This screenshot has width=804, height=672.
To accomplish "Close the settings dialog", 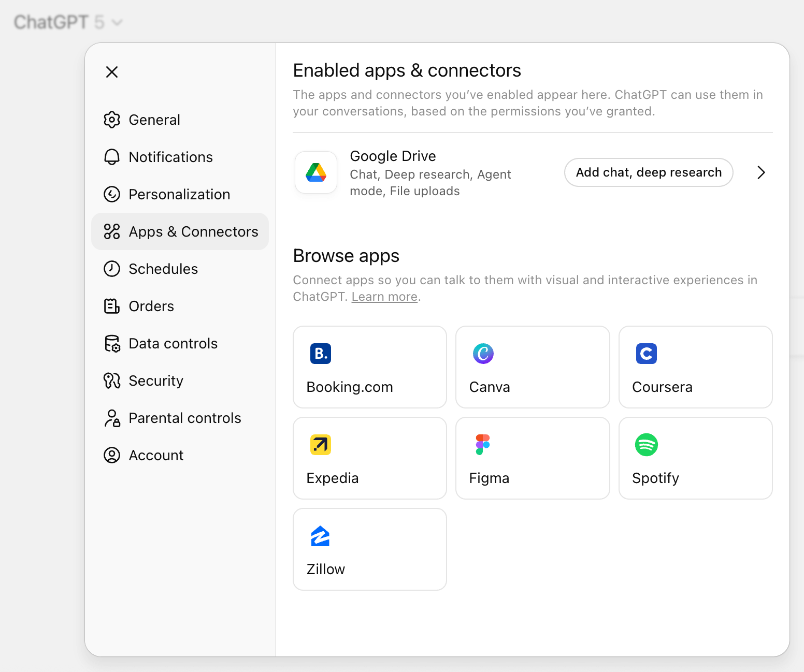I will [112, 72].
